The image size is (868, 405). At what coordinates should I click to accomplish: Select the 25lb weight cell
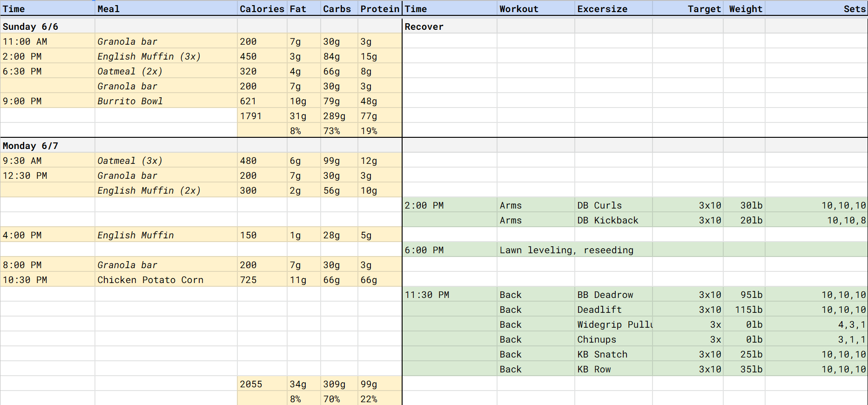tap(744, 354)
